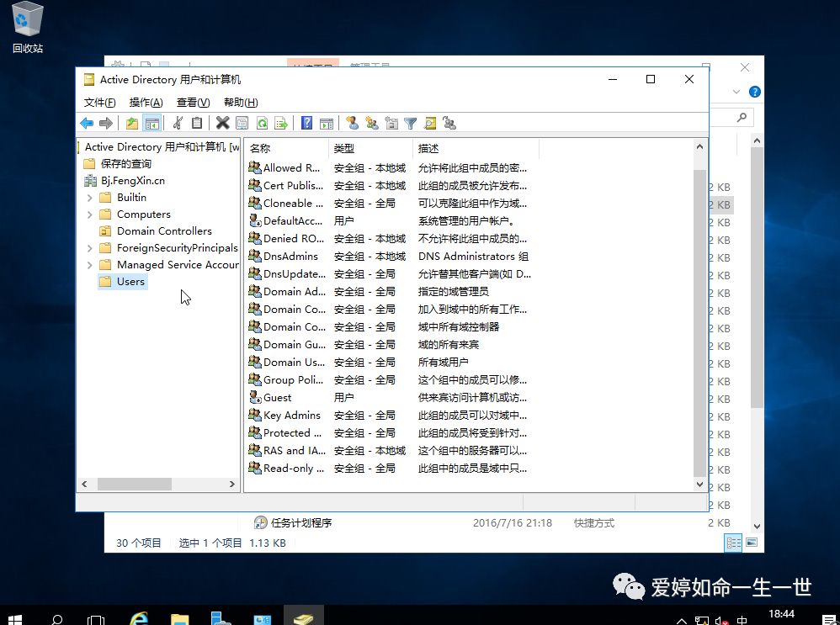
Task: Open Server Manager from taskbar
Action: [x=221, y=618]
